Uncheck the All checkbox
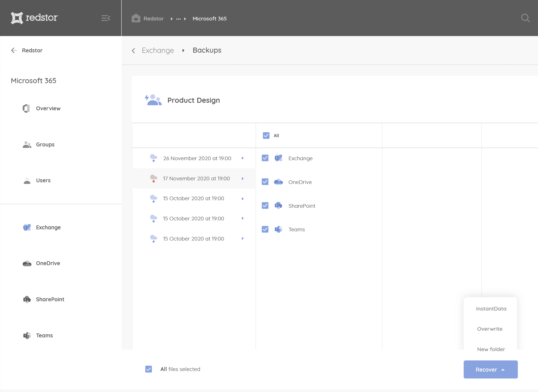 click(x=266, y=136)
